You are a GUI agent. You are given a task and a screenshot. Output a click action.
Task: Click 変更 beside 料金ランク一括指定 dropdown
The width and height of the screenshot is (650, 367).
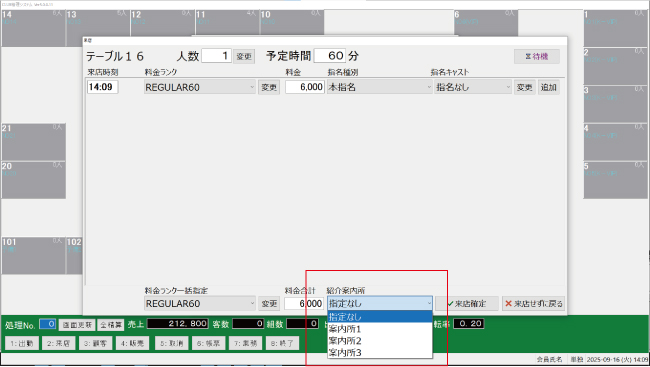pos(269,304)
